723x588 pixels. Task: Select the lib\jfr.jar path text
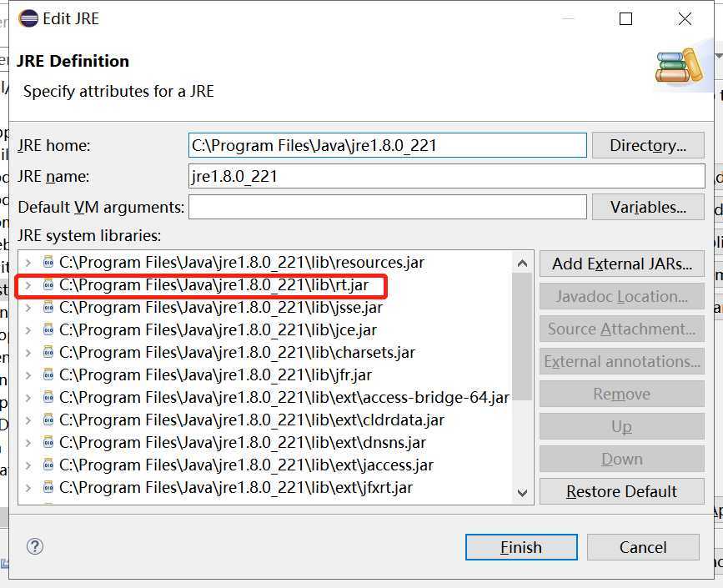coord(215,375)
